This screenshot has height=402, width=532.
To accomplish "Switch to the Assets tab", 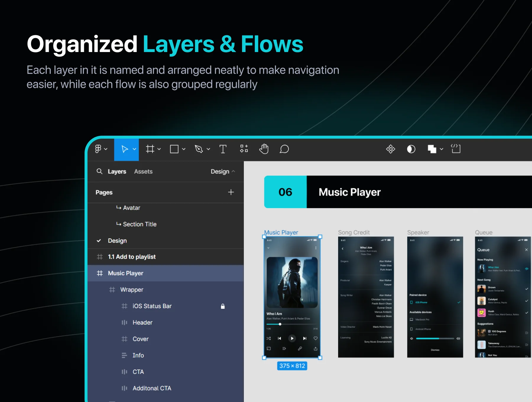I will (x=143, y=171).
